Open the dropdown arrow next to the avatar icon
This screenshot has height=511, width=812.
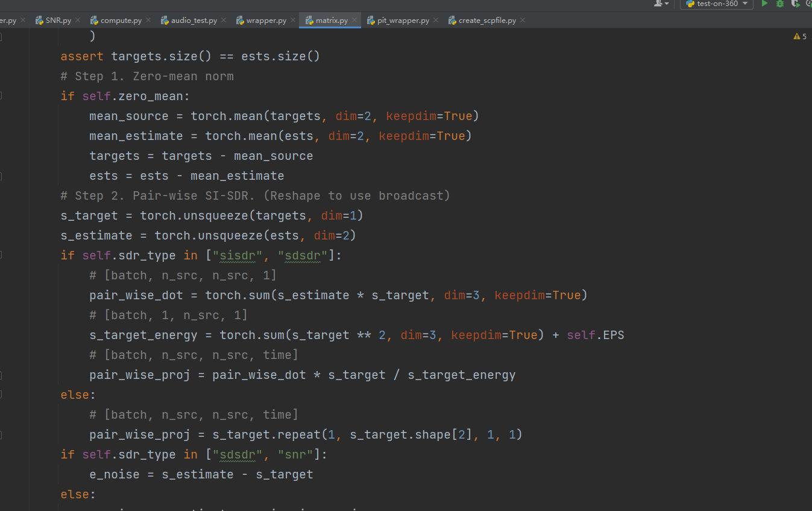[x=667, y=4]
